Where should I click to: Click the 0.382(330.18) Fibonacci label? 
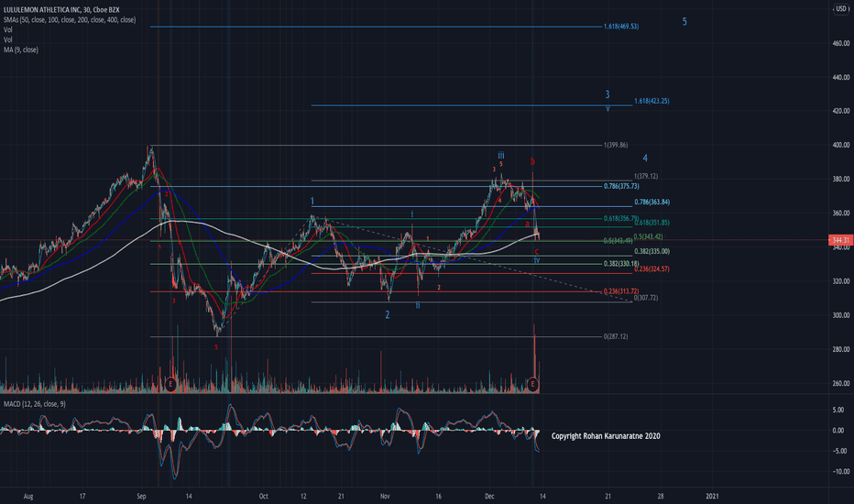pos(621,264)
